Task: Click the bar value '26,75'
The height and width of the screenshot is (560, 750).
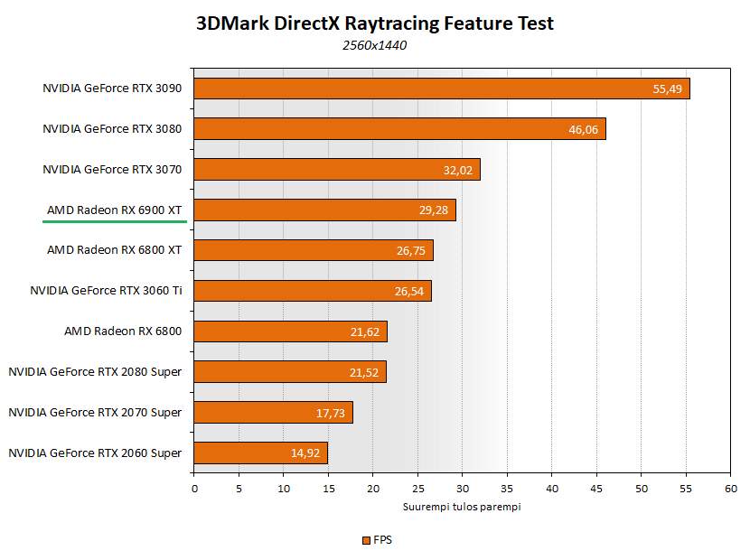Action: (x=411, y=251)
